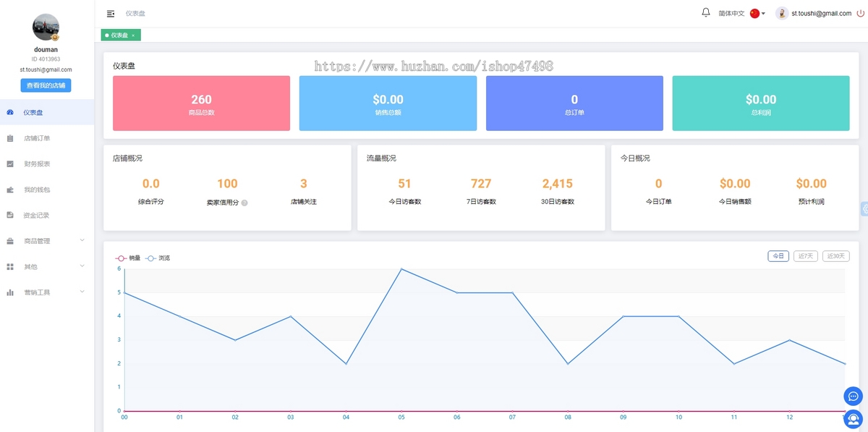Click the douman profile picture in sidebar
Viewport: 868px width, 432px height.
pos(46,27)
